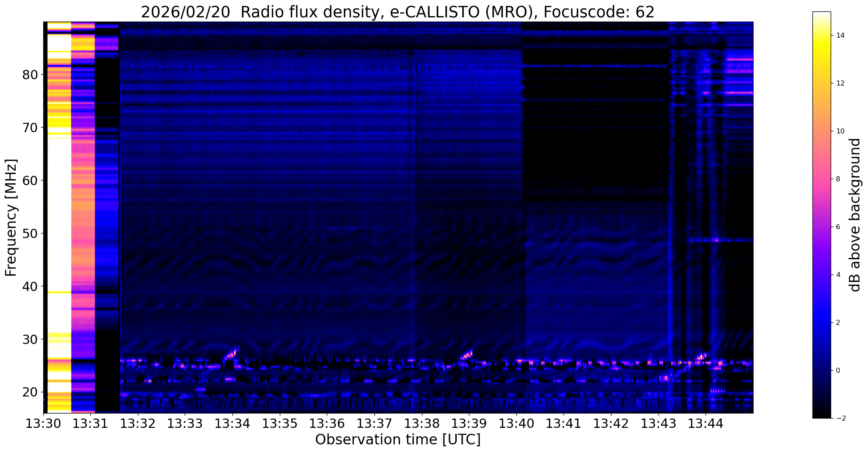Image resolution: width=868 pixels, height=452 pixels.
Task: Click the 70 MHz frequency tick label
Action: (x=30, y=128)
